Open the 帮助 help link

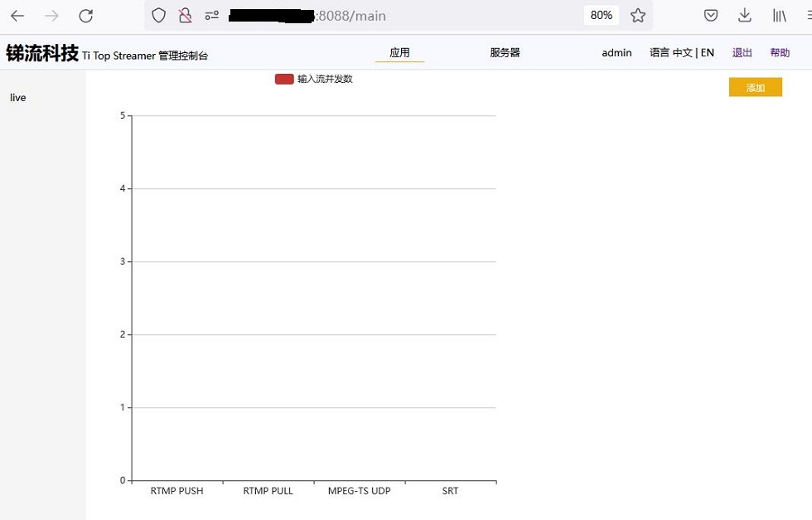click(780, 52)
